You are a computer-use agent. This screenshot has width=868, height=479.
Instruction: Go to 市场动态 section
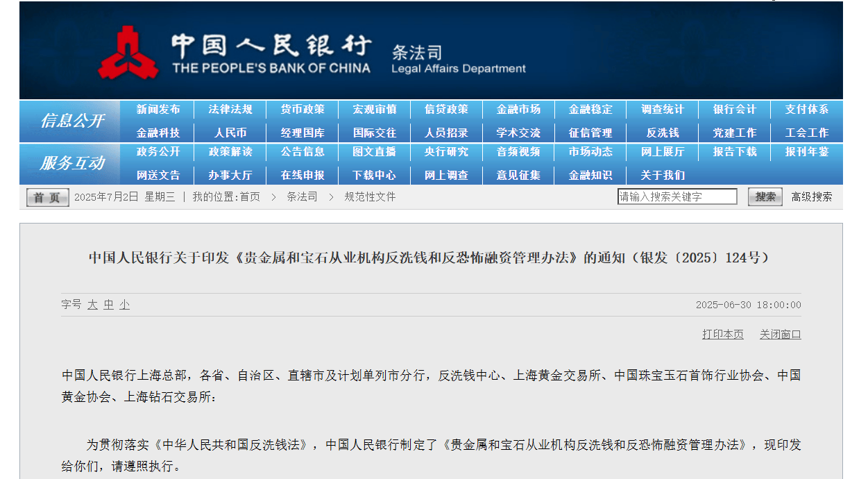590,152
